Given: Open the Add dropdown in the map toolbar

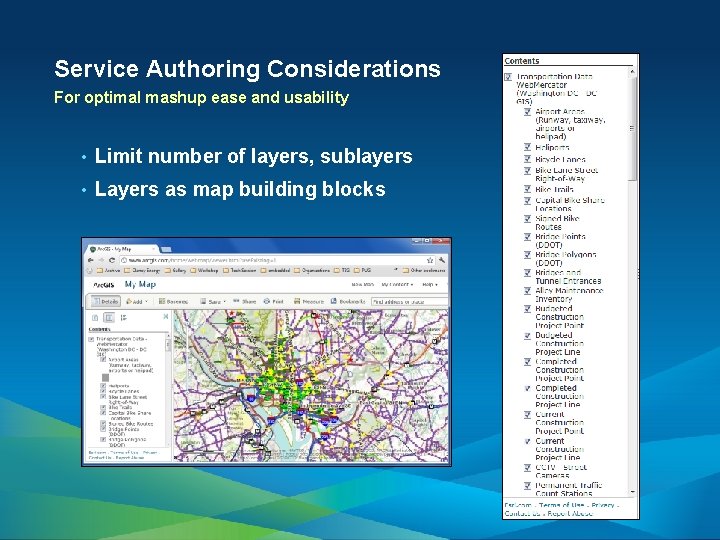Looking at the screenshot, I should click(137, 302).
